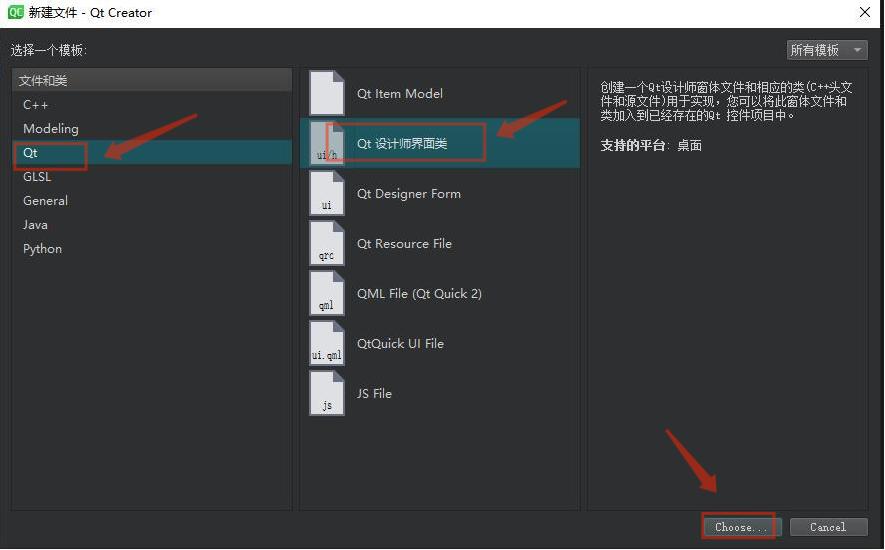The width and height of the screenshot is (885, 550).
Task: Choose the Qt Resource File template
Action: point(440,243)
